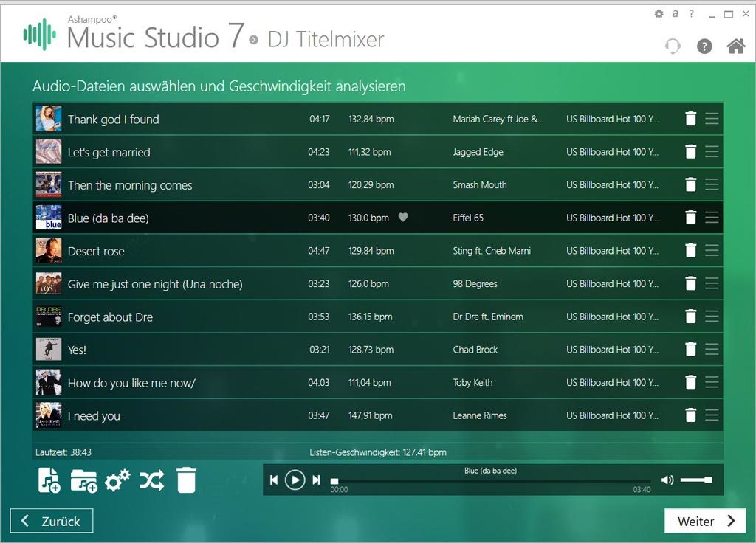Delete the track 'Thank god I found'
The image size is (756, 543).
point(690,119)
